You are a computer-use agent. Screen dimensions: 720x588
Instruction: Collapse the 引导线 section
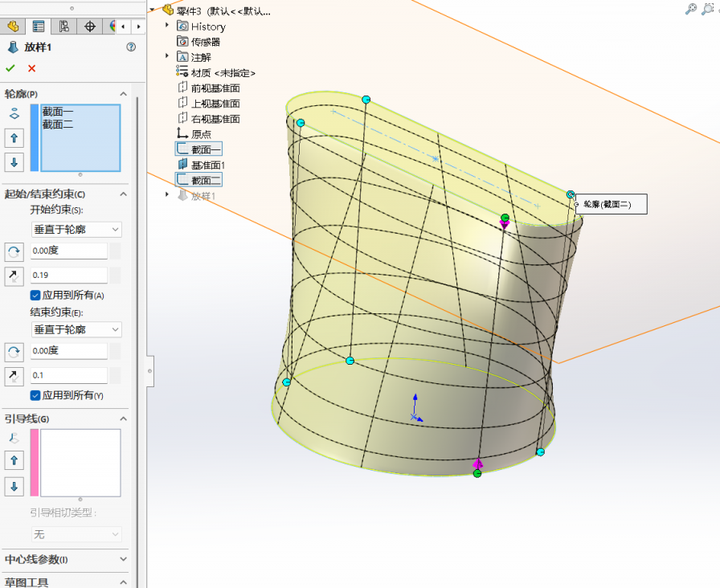tap(123, 419)
